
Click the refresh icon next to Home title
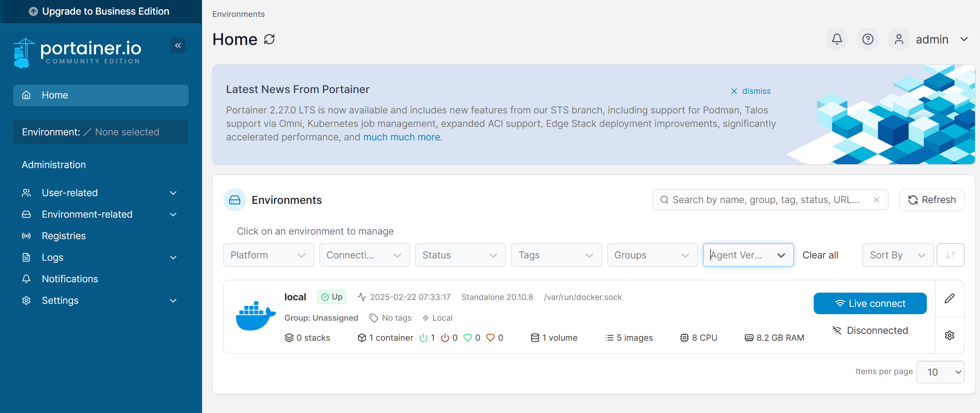click(x=269, y=39)
